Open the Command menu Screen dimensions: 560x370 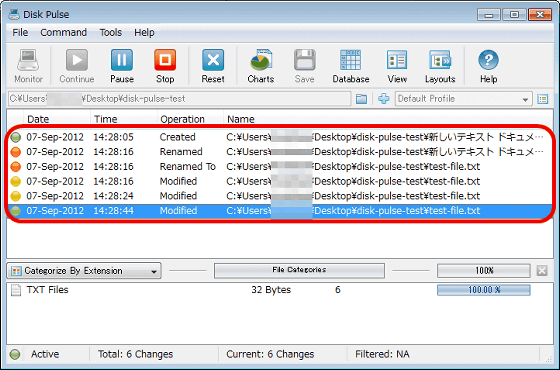63,32
